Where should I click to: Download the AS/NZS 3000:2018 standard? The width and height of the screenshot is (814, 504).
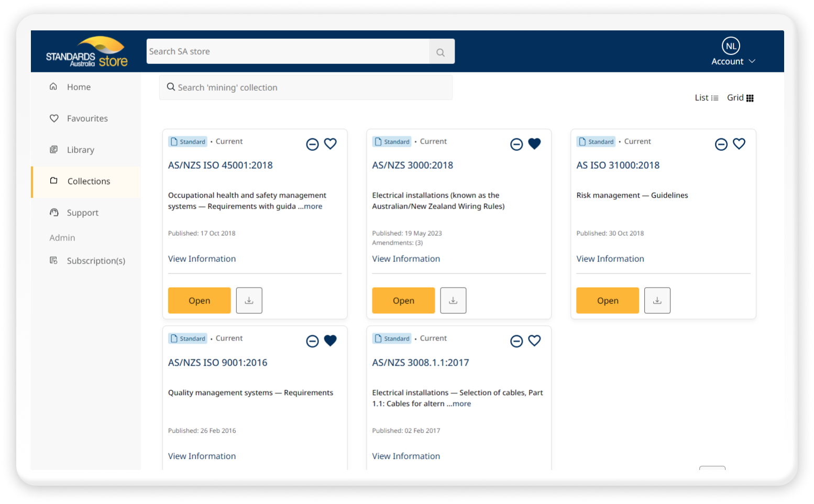coord(453,301)
